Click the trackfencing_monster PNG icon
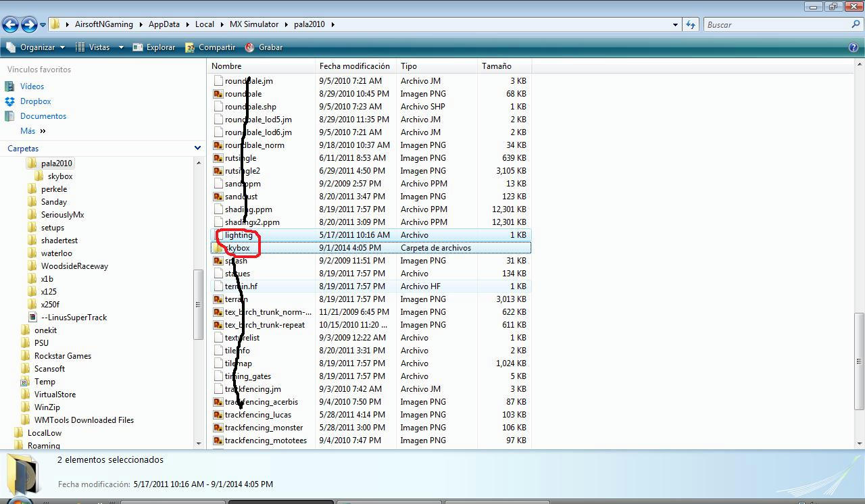Image resolution: width=865 pixels, height=504 pixels. pos(218,428)
